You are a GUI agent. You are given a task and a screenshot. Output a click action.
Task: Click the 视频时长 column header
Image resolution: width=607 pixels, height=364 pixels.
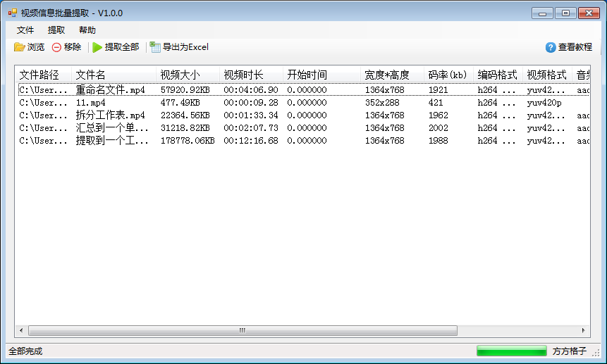point(243,75)
